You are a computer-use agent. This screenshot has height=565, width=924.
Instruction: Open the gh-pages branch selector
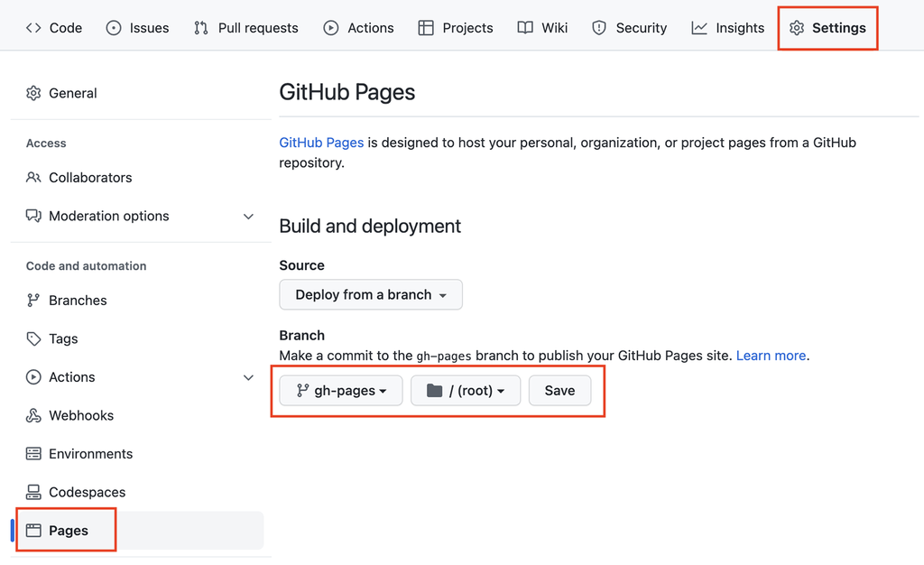coord(340,391)
